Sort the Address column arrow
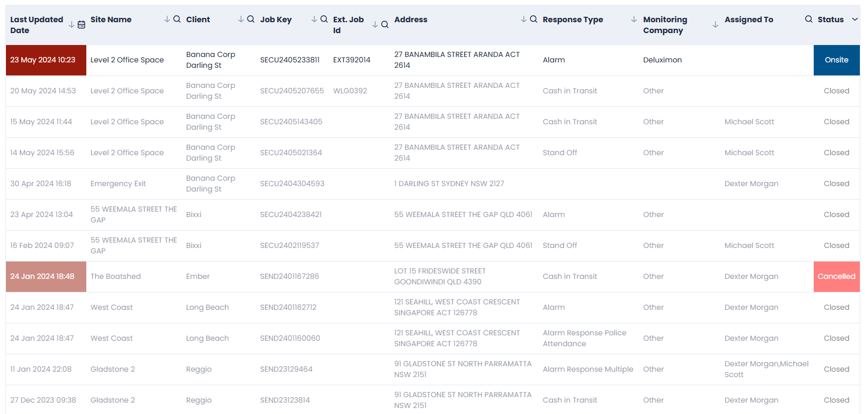Viewport: 868px width, 414px height. click(x=524, y=19)
